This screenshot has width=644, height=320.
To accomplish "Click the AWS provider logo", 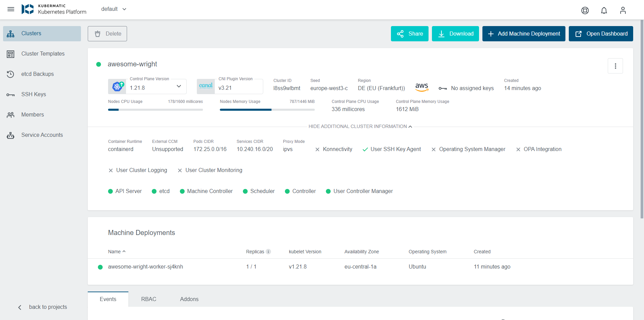I will [x=422, y=87].
